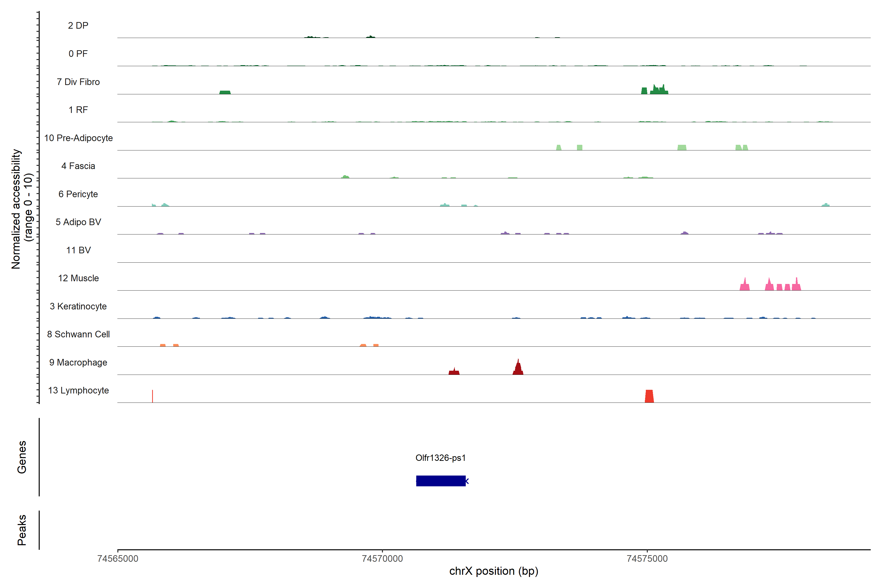The image size is (882, 588).
Task: Select the '10 Pre-Adipocyte' track label
Action: click(78, 138)
